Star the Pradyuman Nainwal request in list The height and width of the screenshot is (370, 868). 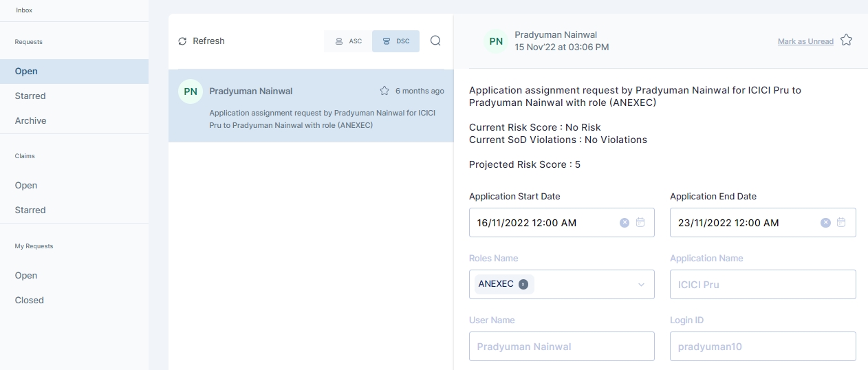point(384,91)
